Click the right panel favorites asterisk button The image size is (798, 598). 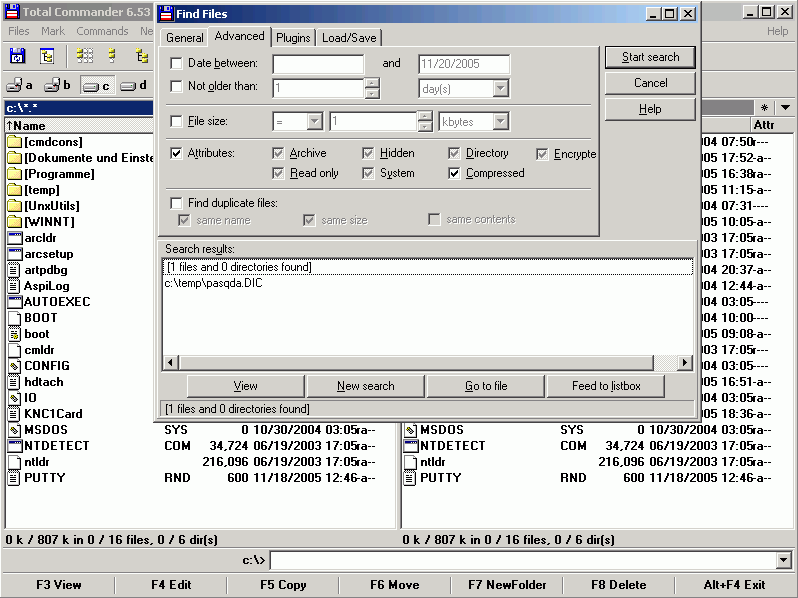tap(764, 107)
